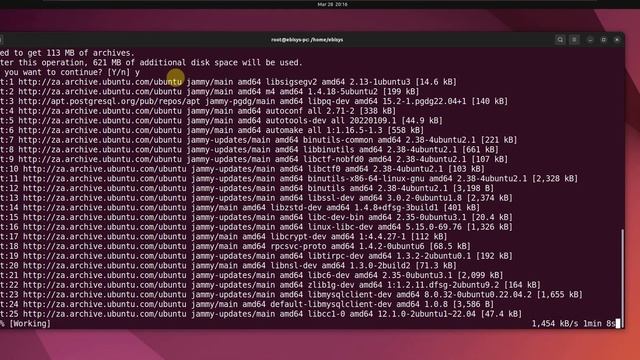Screen dimensions: 640x360
Task: Click the 'libtirpc-dev' package name
Action: click(x=336, y=256)
